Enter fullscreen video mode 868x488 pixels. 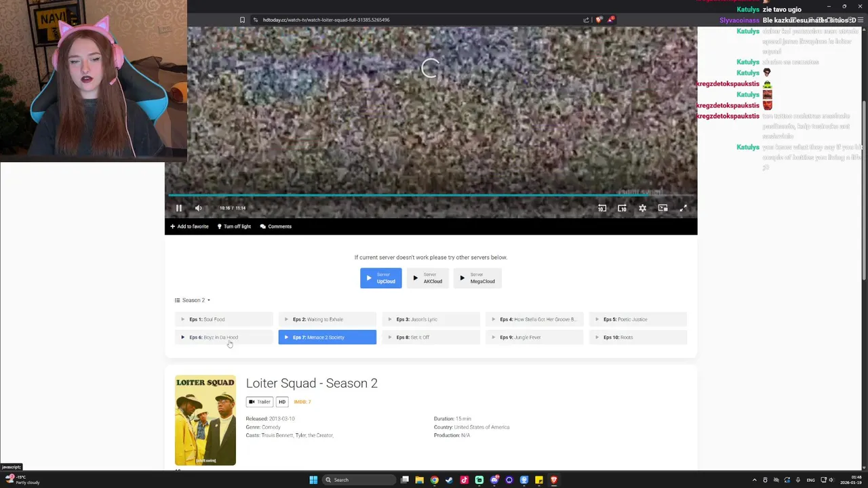point(683,208)
